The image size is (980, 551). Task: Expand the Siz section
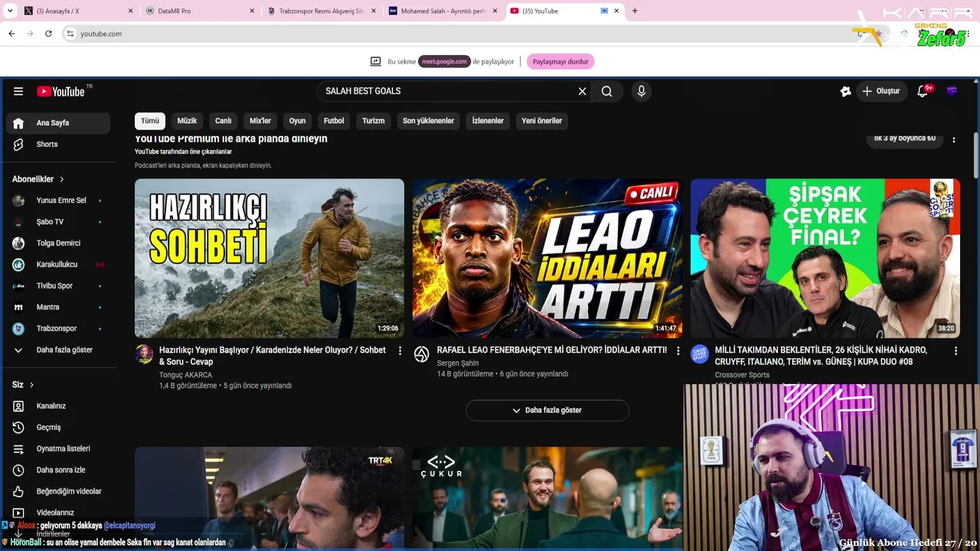(23, 384)
